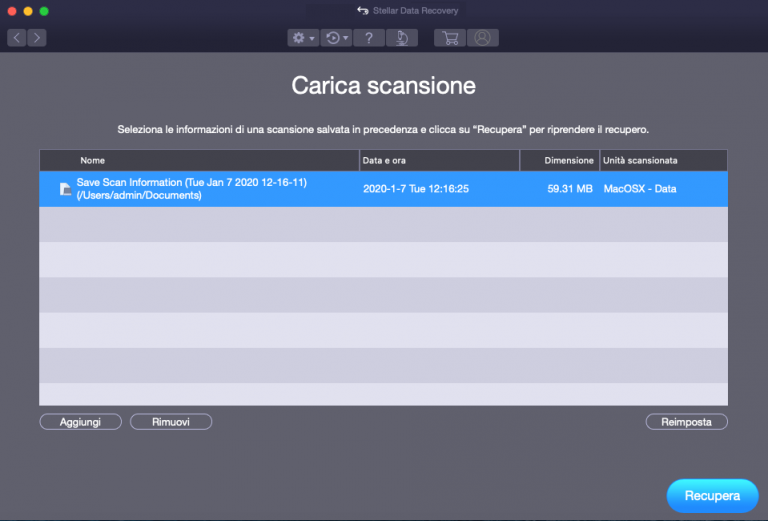Sort by the Dimensione column header

[x=569, y=160]
